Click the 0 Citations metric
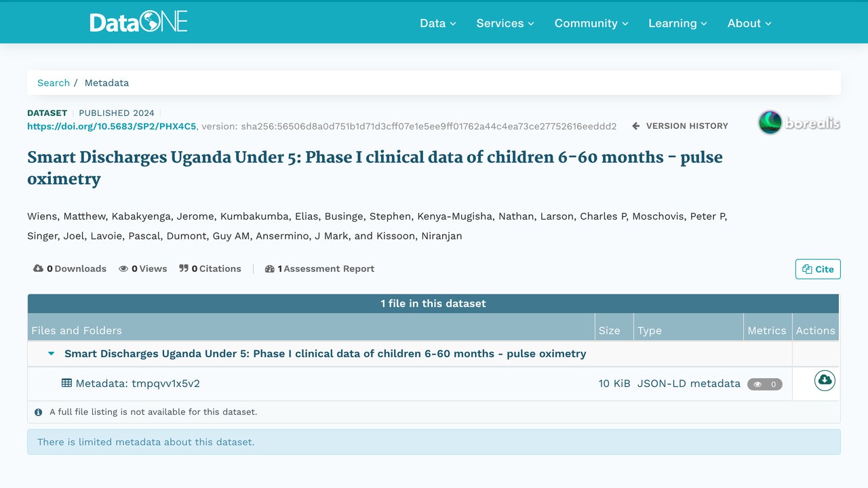 tap(210, 269)
